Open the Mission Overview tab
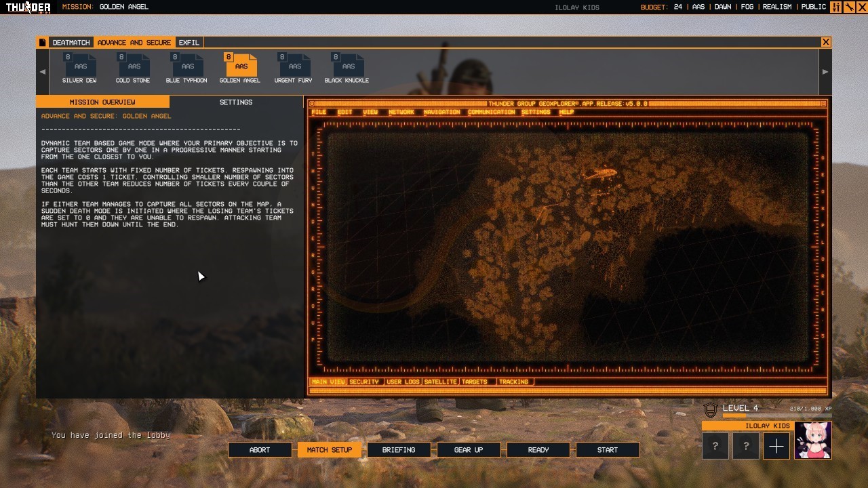868x488 pixels. point(102,102)
